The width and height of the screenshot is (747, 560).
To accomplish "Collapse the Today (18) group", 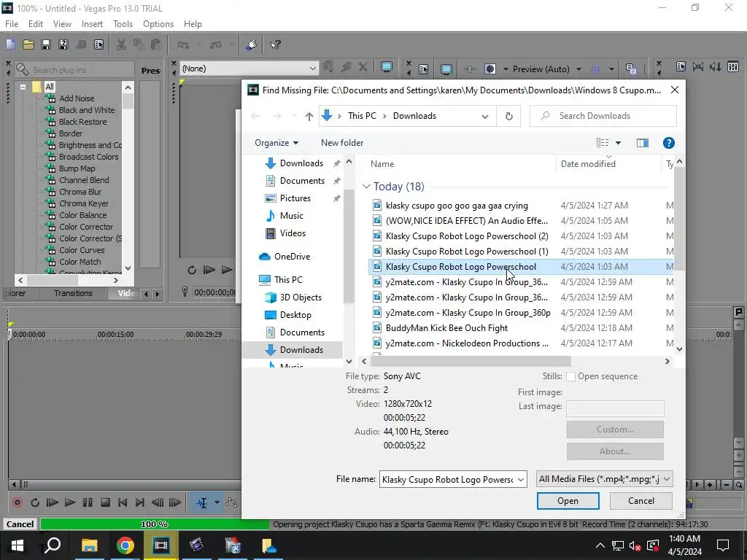I will click(366, 187).
